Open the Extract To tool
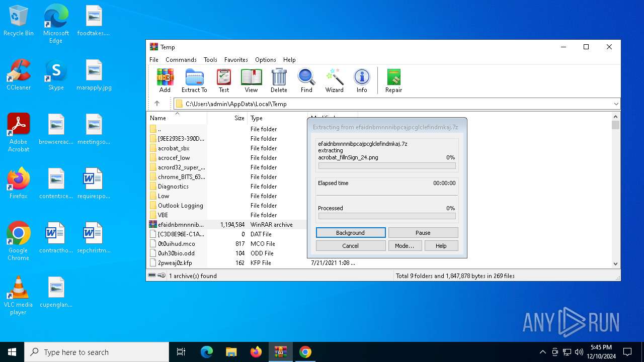 194,80
